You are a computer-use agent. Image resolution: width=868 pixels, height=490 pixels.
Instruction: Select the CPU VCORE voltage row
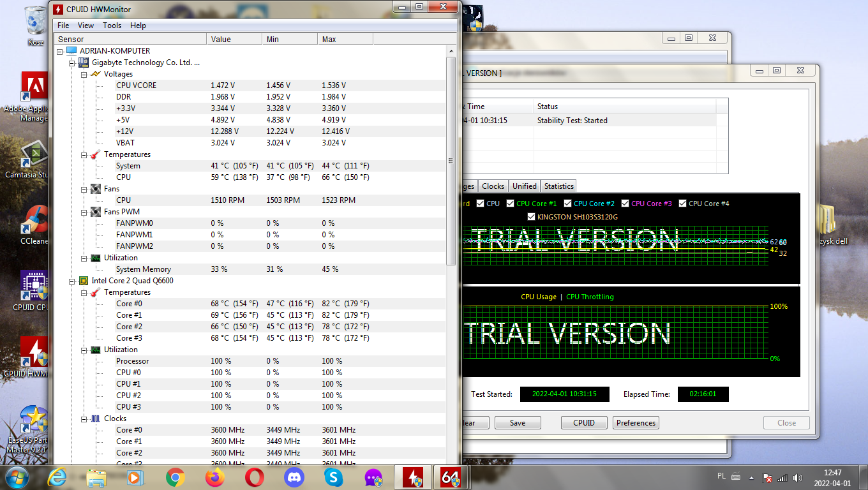(x=250, y=85)
